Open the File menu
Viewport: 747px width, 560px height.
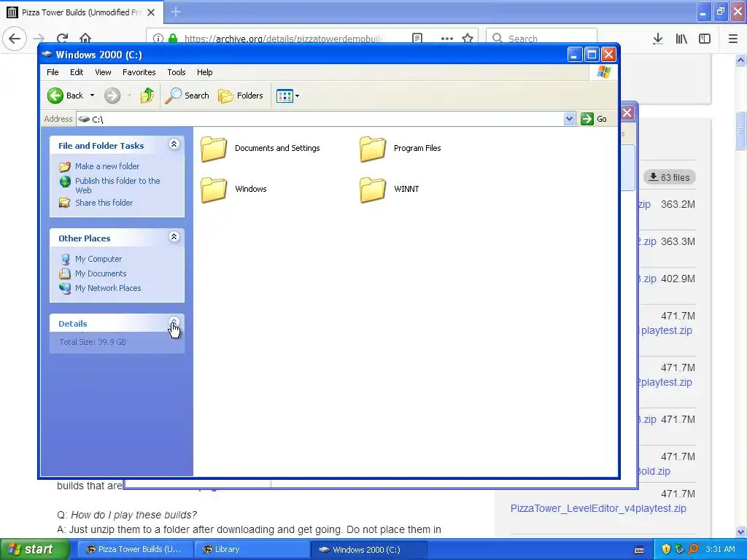coord(53,72)
